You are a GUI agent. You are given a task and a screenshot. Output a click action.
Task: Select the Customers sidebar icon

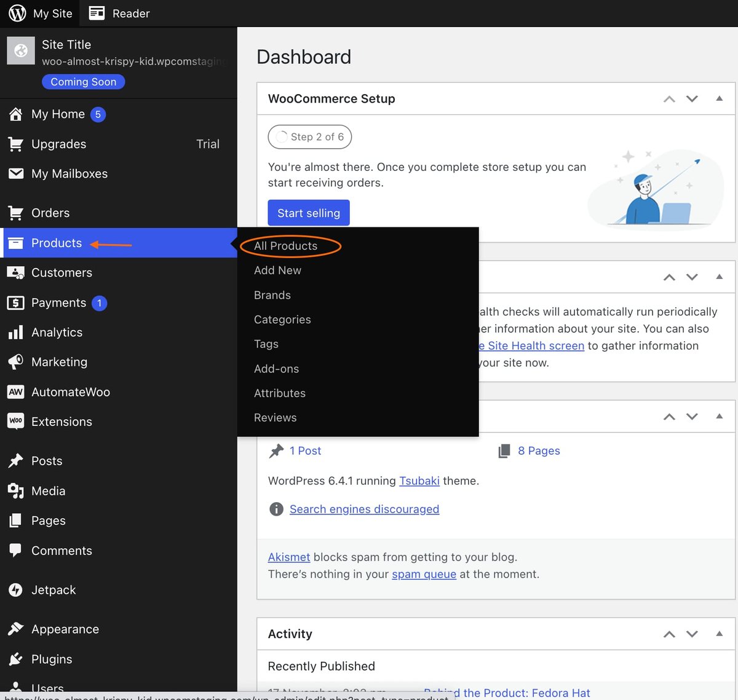pos(17,273)
